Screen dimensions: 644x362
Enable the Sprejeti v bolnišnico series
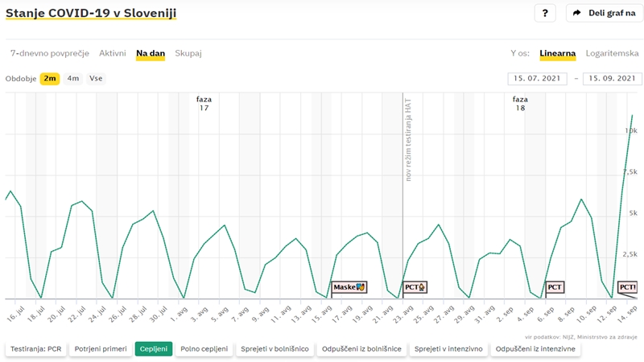coord(275,349)
